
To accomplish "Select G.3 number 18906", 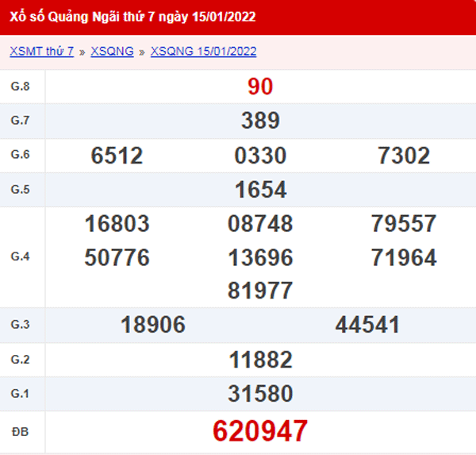I will pyautogui.click(x=153, y=325).
